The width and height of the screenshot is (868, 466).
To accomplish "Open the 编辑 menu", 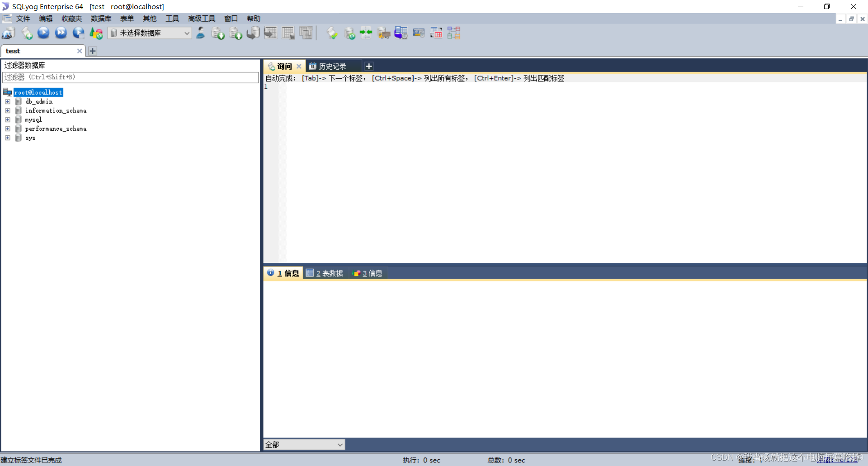I will [46, 19].
